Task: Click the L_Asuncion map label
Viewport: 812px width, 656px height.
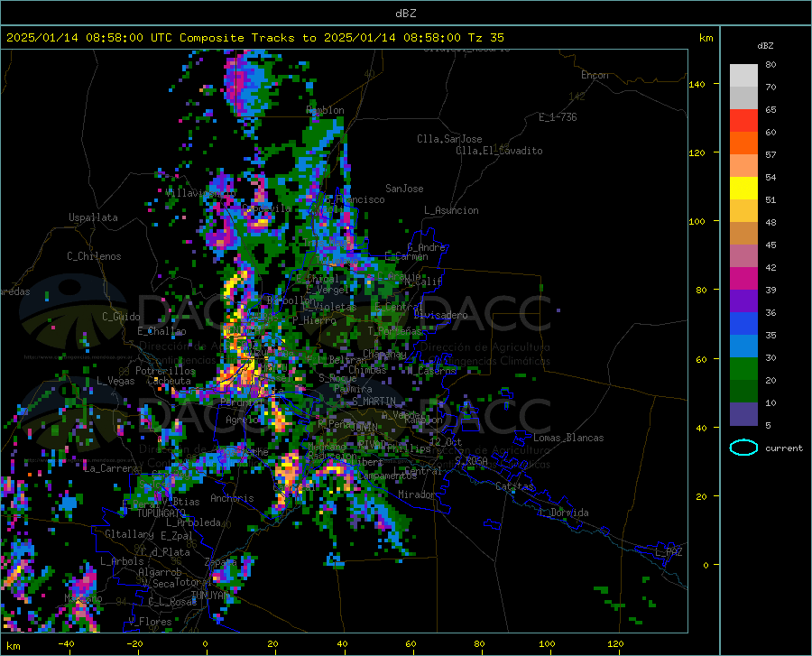Action: click(x=451, y=211)
